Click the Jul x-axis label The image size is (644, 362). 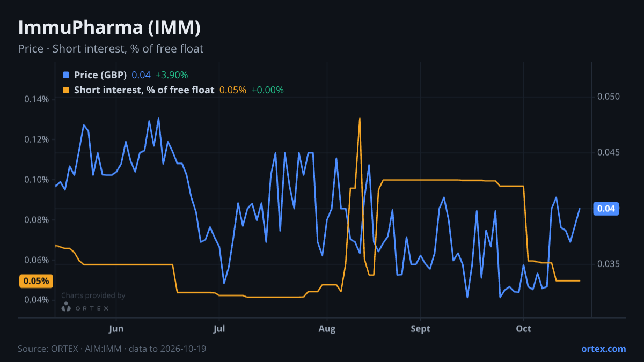tap(218, 329)
